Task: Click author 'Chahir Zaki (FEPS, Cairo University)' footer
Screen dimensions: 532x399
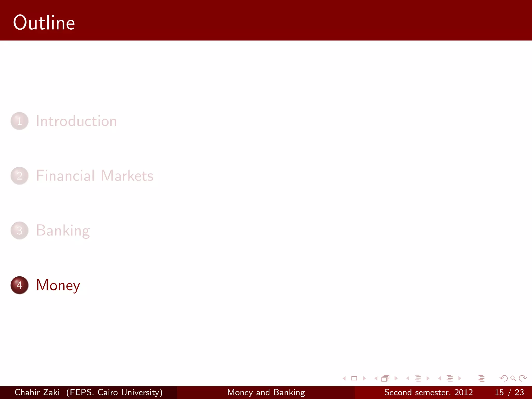Action: pos(89,392)
